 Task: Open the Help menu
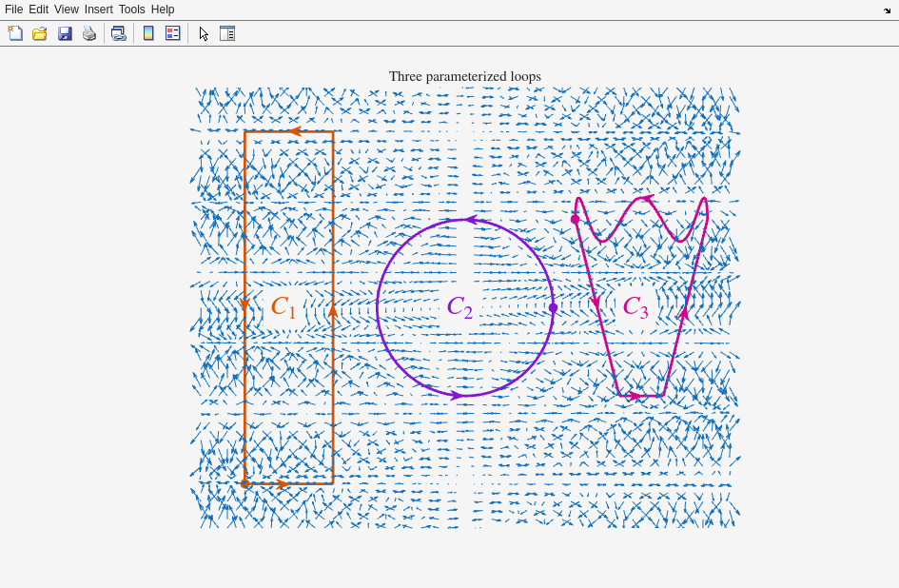coord(163,10)
